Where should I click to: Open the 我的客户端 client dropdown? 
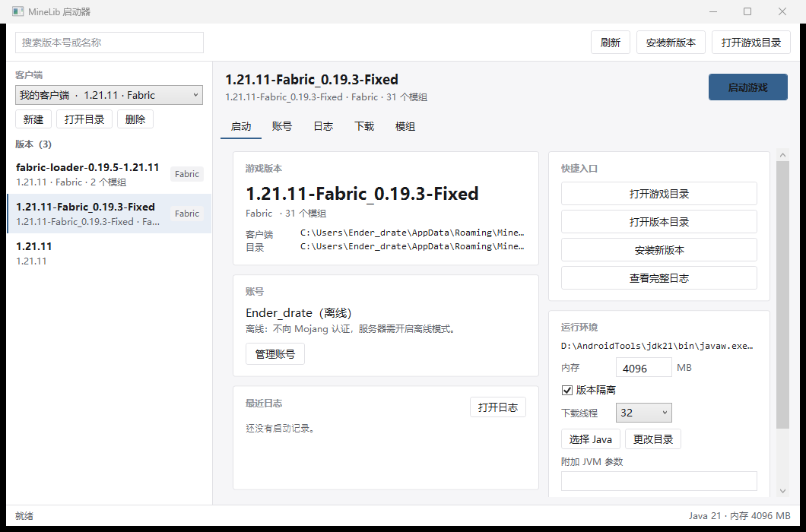(109, 95)
